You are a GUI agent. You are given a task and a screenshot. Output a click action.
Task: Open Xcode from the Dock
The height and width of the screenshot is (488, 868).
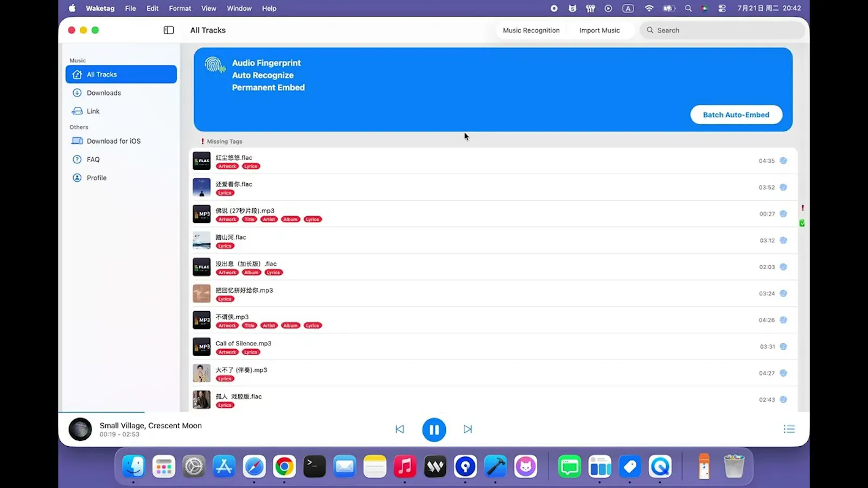pyautogui.click(x=495, y=466)
